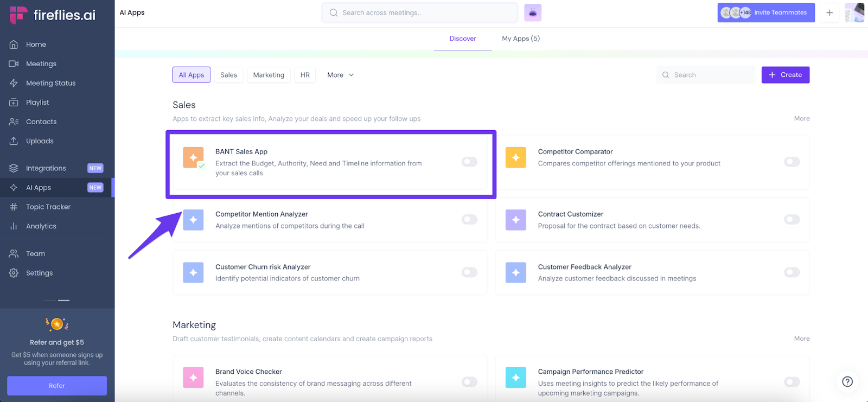Click the fireflies.ai logo

click(x=53, y=15)
